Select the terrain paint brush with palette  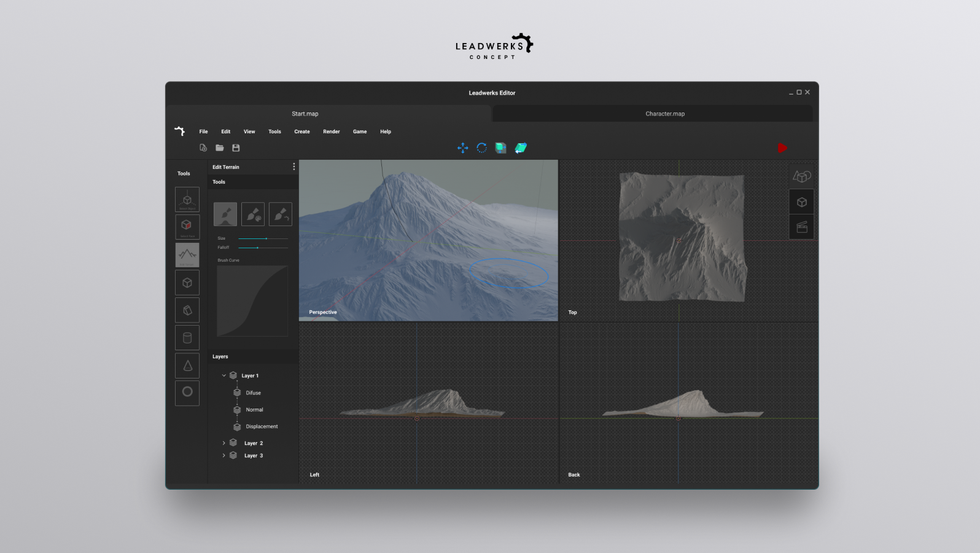(253, 214)
